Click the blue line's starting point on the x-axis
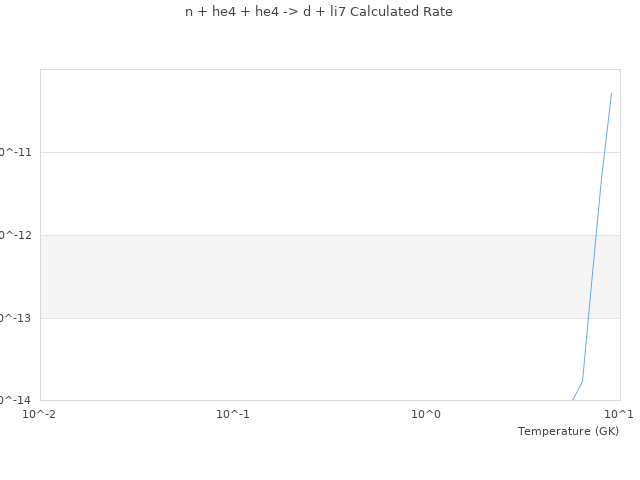This screenshot has height=480, width=640. 573,400
